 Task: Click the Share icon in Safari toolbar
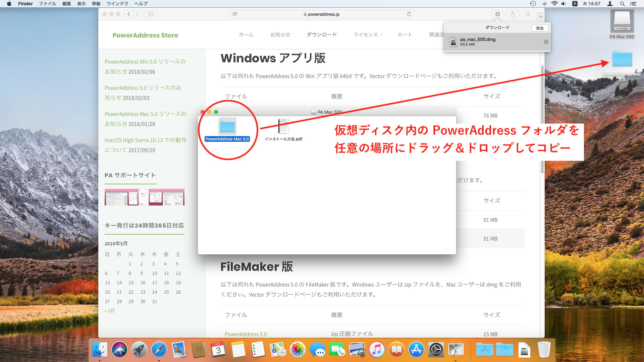(x=513, y=14)
